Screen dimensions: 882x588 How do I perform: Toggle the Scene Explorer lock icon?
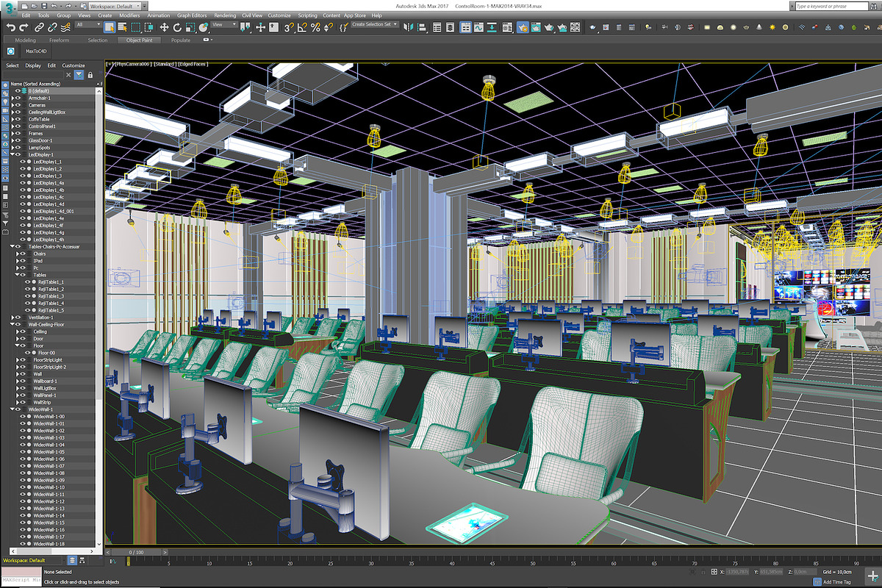coord(90,75)
